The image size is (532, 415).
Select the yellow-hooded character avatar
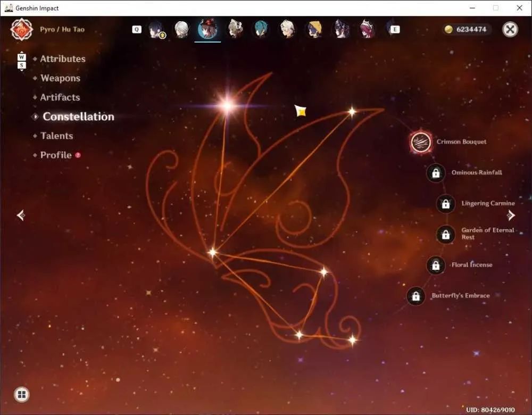314,29
